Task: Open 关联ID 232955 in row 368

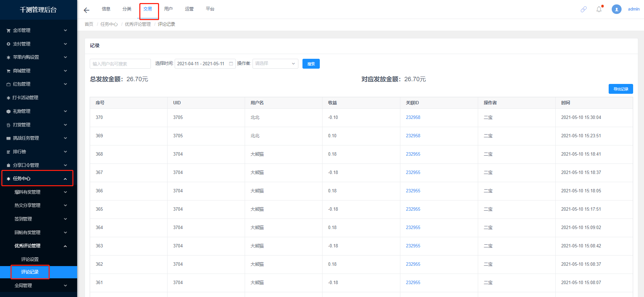Action: click(413, 154)
